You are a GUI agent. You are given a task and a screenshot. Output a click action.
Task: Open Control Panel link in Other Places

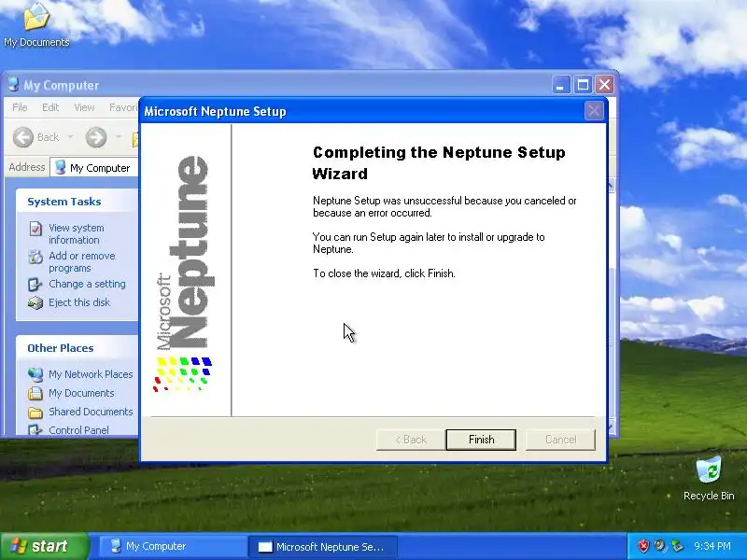pos(78,430)
